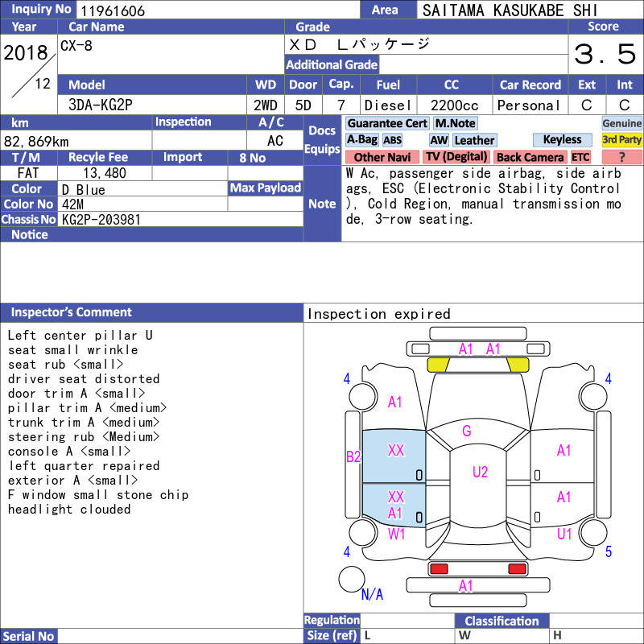Click the area SAITAMA KASUKABE SHI
Image resolution: width=644 pixels, height=644 pixels.
pyautogui.click(x=510, y=10)
